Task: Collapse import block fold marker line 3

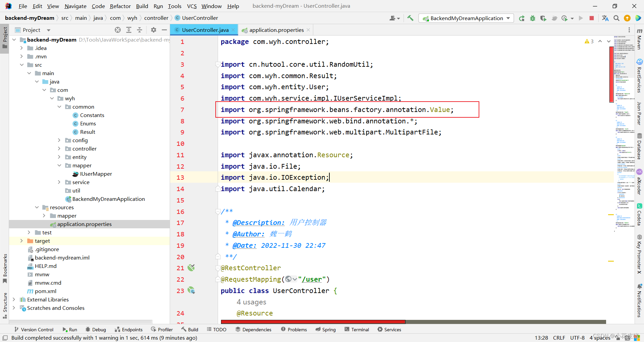Action: pyautogui.click(x=218, y=64)
